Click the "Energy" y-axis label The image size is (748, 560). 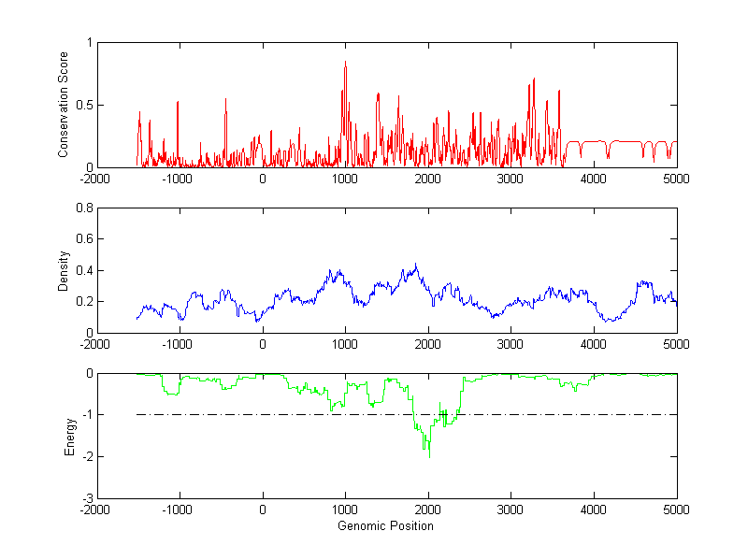coord(69,436)
